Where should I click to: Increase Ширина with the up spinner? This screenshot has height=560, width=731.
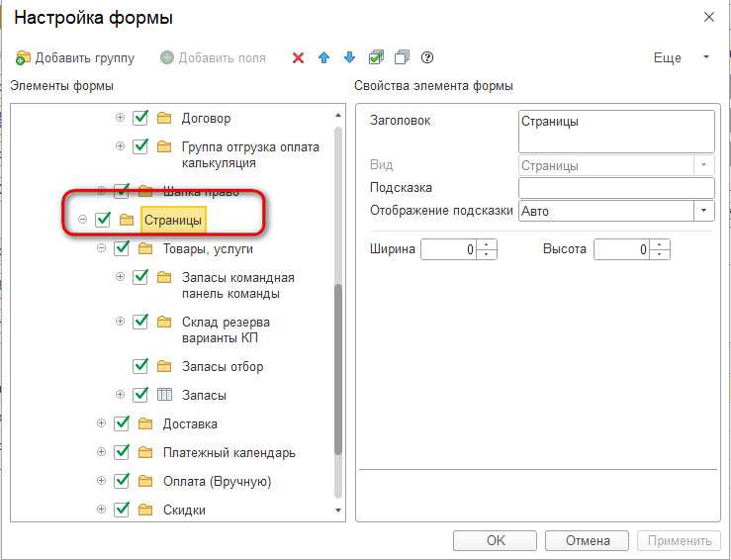click(x=487, y=244)
